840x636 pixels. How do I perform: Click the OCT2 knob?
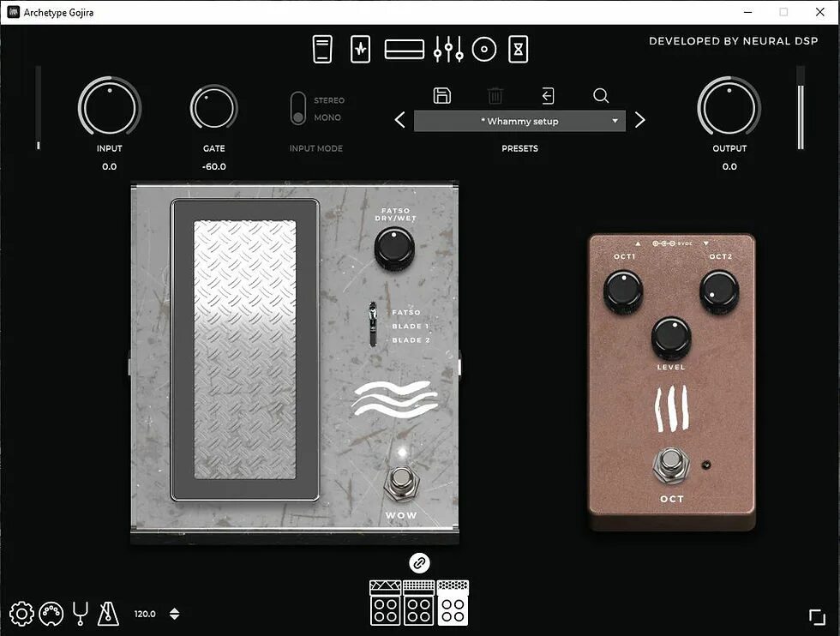coord(719,291)
